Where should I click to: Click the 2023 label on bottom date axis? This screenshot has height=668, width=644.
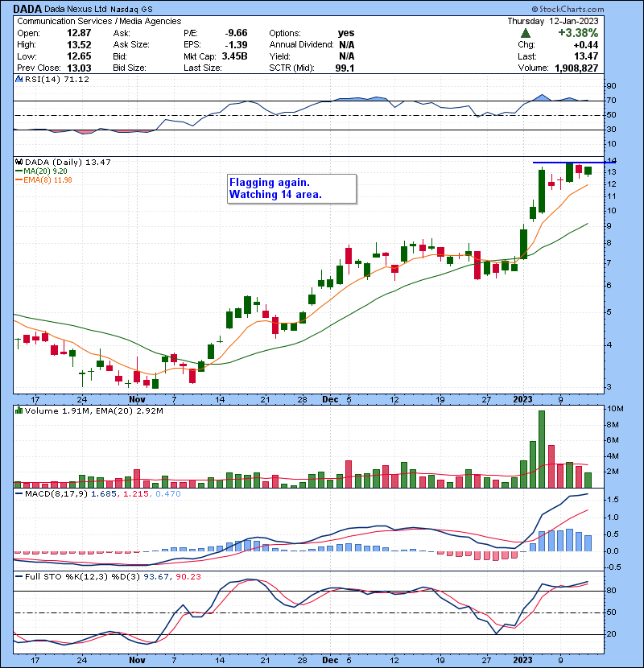(523, 660)
